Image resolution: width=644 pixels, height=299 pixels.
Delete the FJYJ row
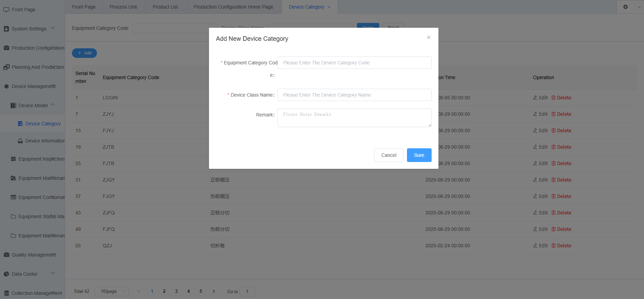tap(561, 130)
